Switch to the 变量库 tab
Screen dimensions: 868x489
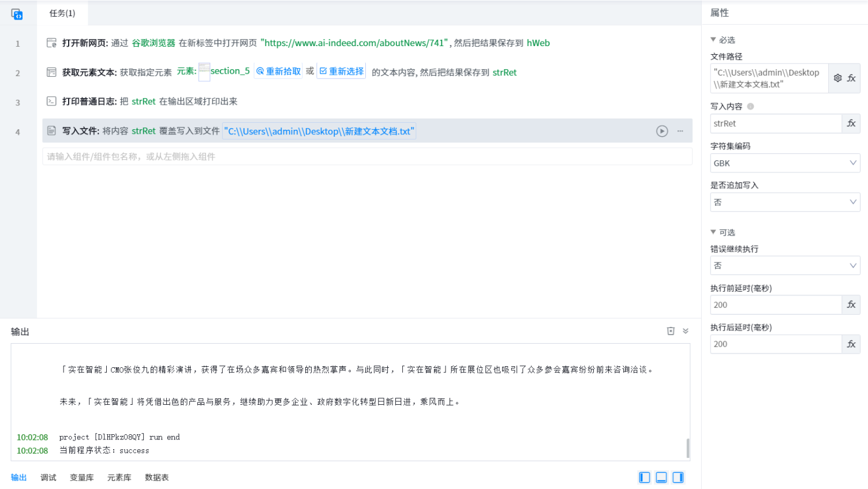[81, 477]
